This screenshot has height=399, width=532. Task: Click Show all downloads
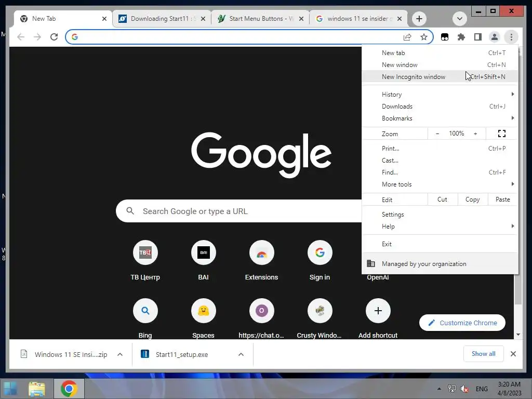484,354
